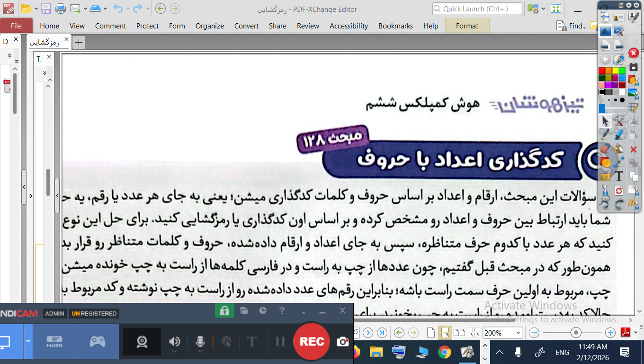
Task: Select Bandicam HDMI device recording mode
Action: point(54,341)
